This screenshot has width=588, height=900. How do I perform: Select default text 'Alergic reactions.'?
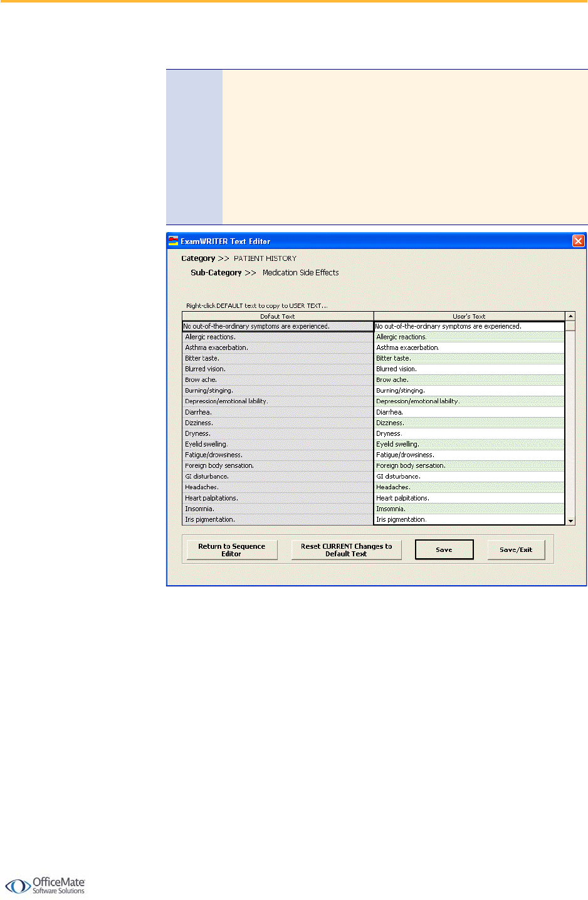278,337
